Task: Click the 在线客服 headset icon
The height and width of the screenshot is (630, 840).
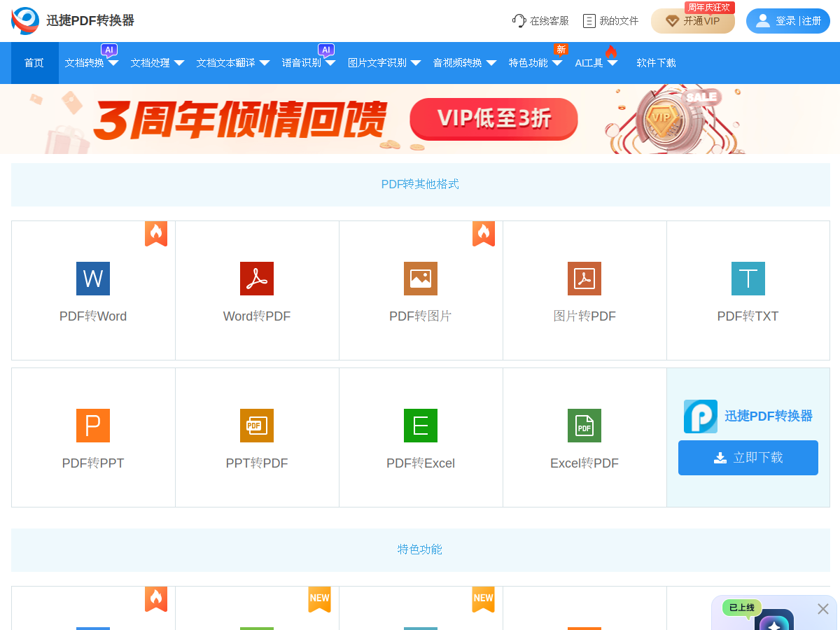Action: tap(519, 21)
